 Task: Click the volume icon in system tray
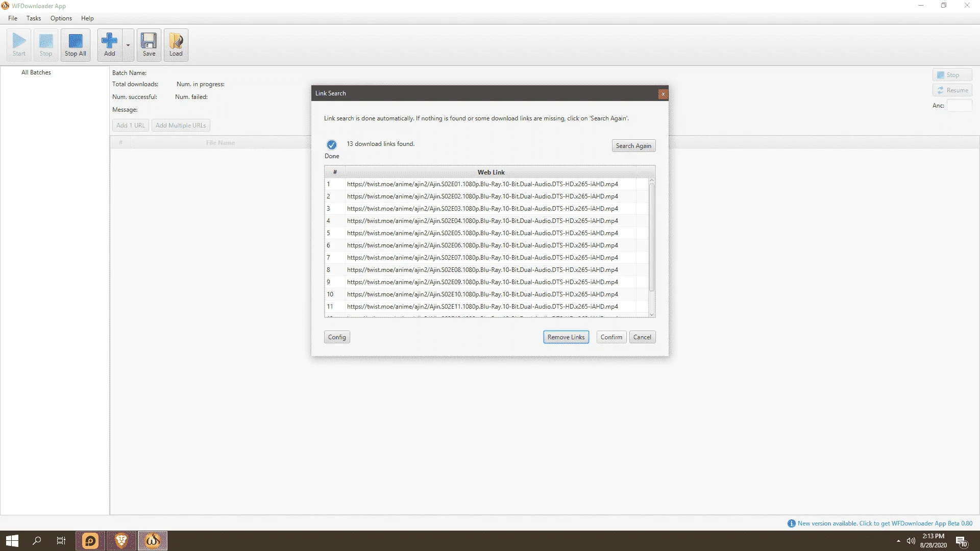911,541
